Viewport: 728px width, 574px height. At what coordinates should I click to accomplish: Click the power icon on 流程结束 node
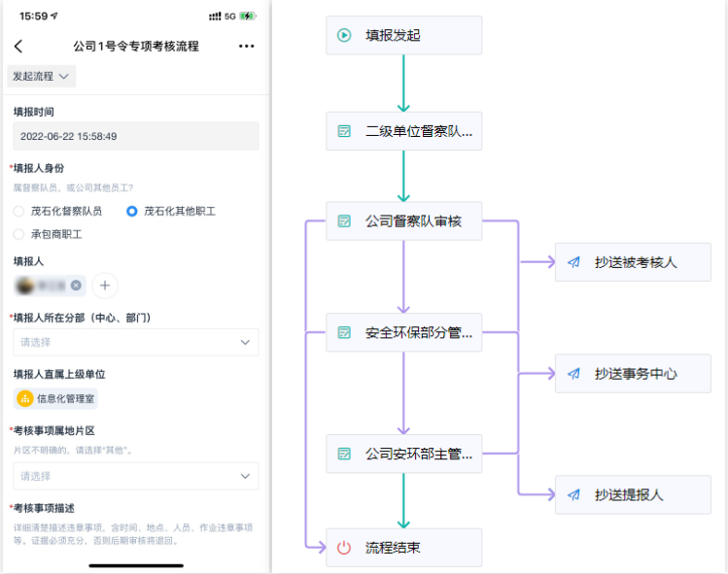(344, 548)
